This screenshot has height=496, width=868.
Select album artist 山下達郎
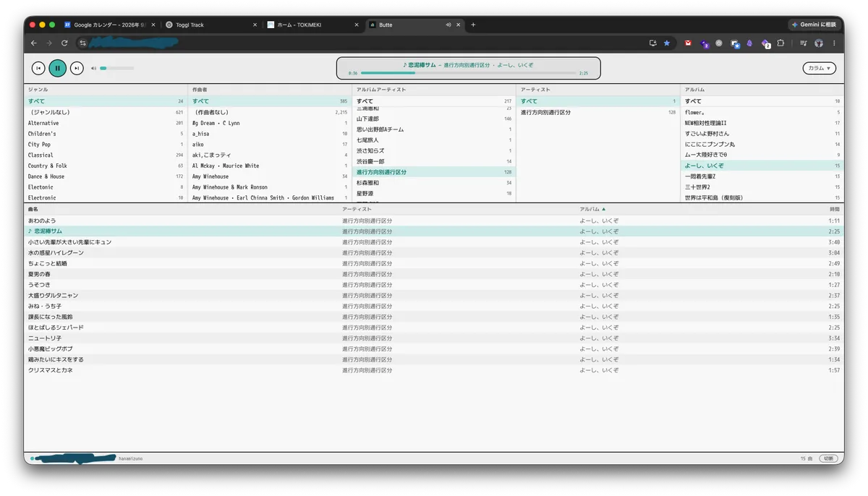(433, 119)
